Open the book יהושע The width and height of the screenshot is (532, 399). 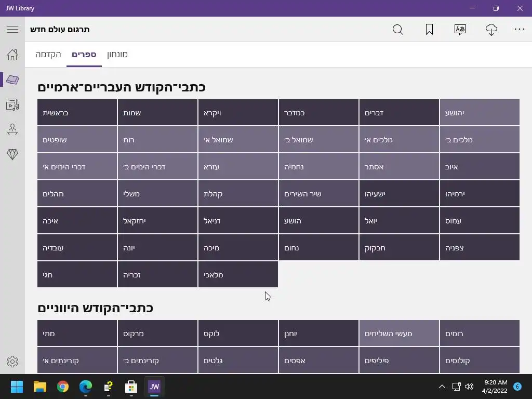pos(480,112)
